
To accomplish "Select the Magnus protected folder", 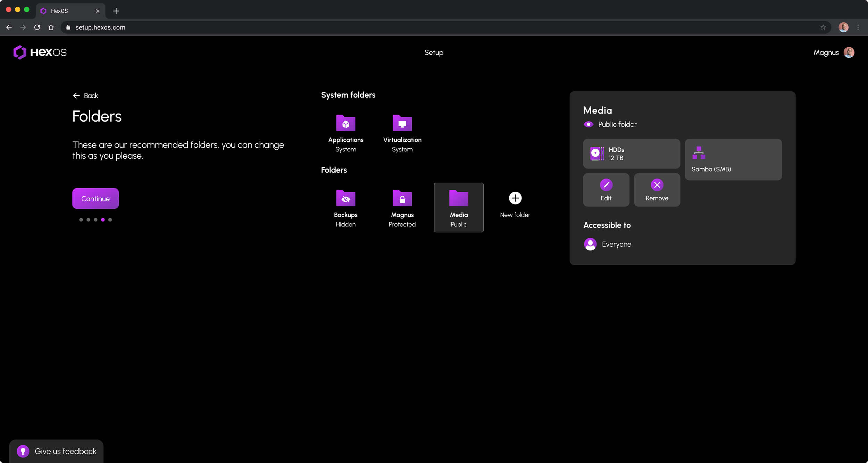I will click(x=402, y=208).
